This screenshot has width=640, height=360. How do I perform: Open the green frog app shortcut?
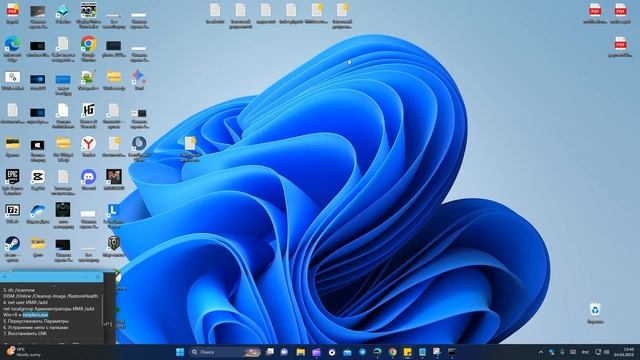(88, 77)
